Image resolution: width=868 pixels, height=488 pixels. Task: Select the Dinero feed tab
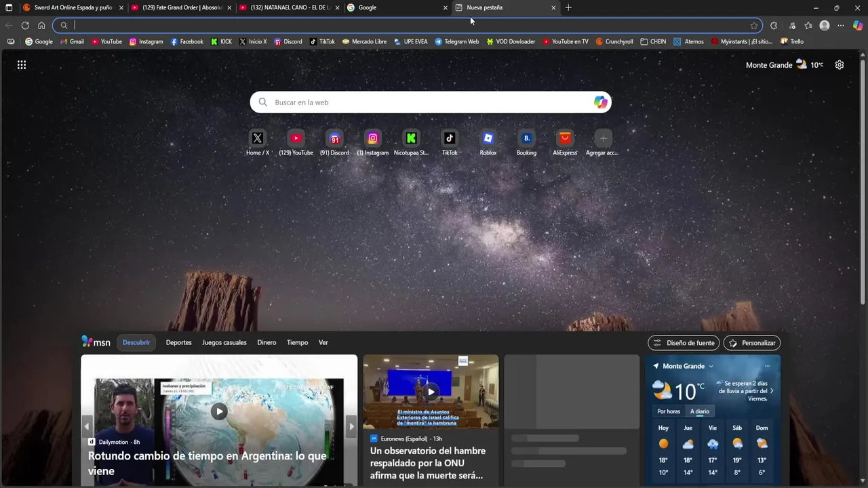[x=267, y=342]
